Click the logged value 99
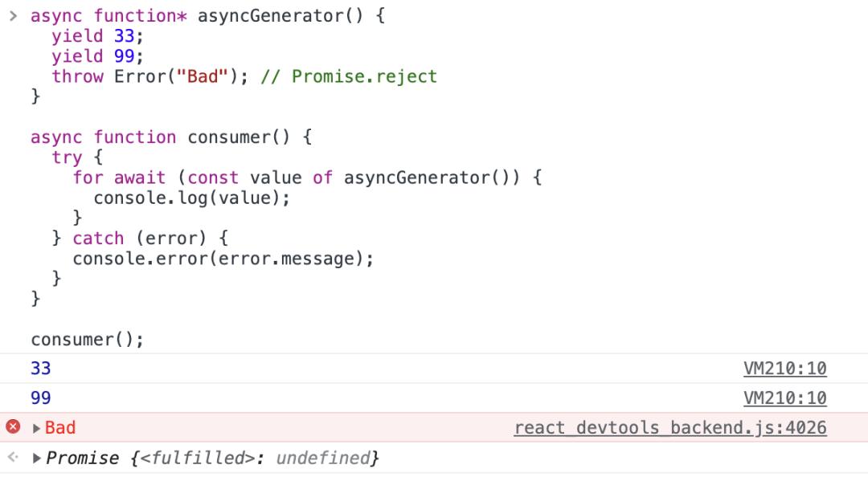Image resolution: width=868 pixels, height=477 pixels. click(x=40, y=397)
